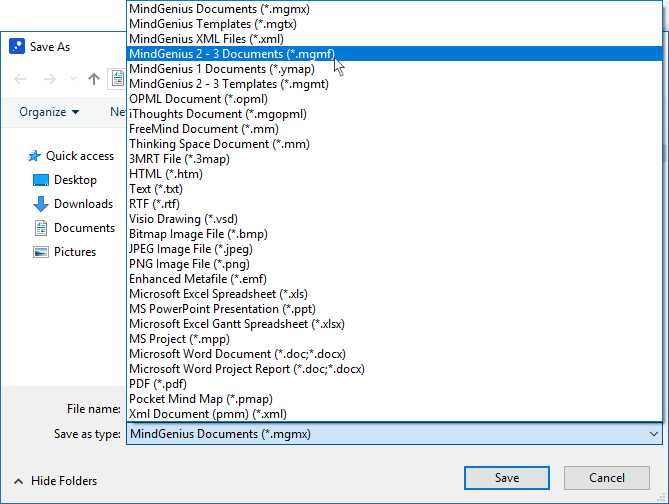The width and height of the screenshot is (669, 504).
Task: Choose PDF (*.pdf) format
Action: coord(394,384)
